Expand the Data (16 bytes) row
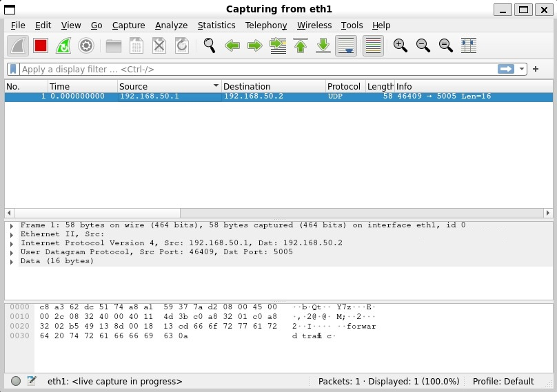The image size is (557, 392). click(x=12, y=262)
